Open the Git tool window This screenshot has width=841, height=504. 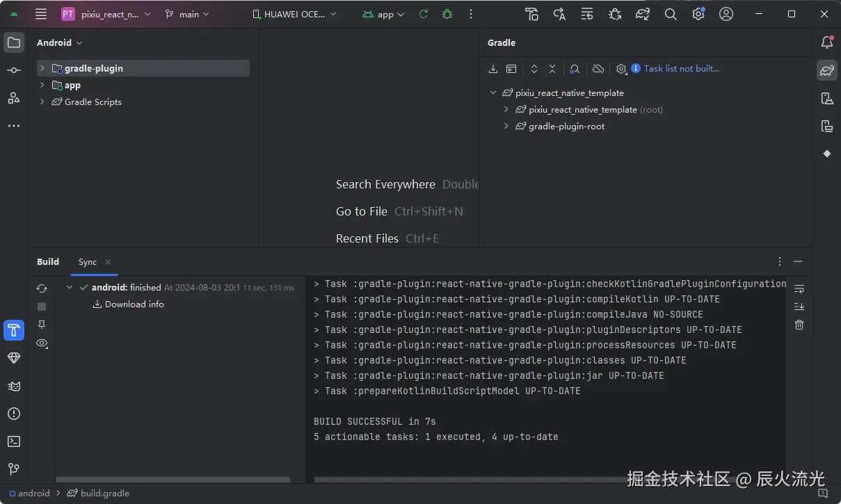[x=14, y=469]
